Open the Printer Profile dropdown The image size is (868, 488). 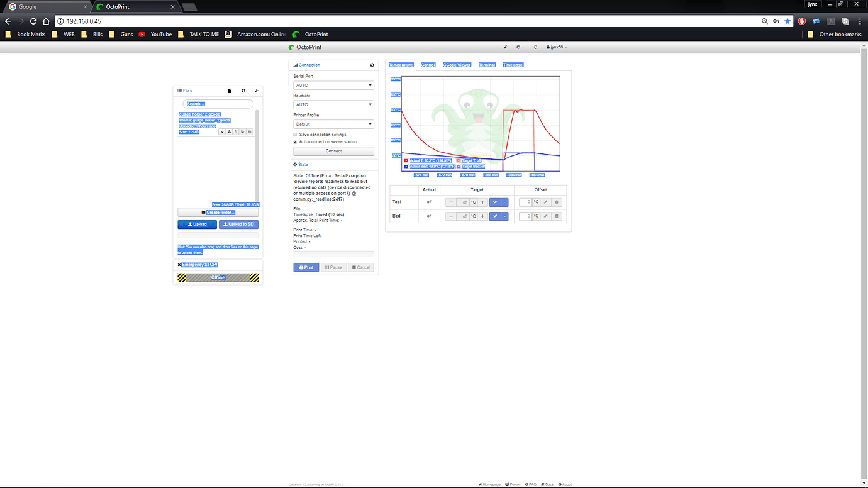(333, 124)
